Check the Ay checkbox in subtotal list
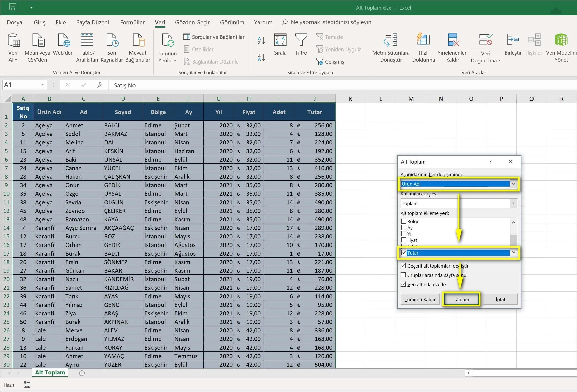Image resolution: width=577 pixels, height=392 pixels. (404, 227)
